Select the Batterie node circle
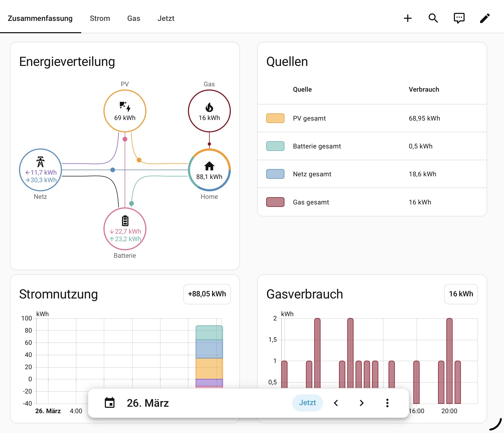The image size is (504, 433). pos(125,229)
